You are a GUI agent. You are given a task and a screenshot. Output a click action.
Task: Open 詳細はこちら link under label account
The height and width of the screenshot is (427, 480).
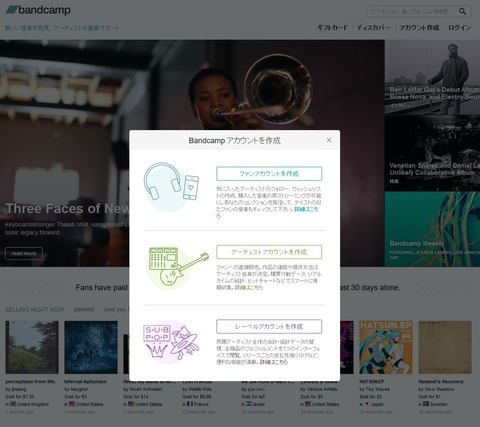tap(274, 362)
